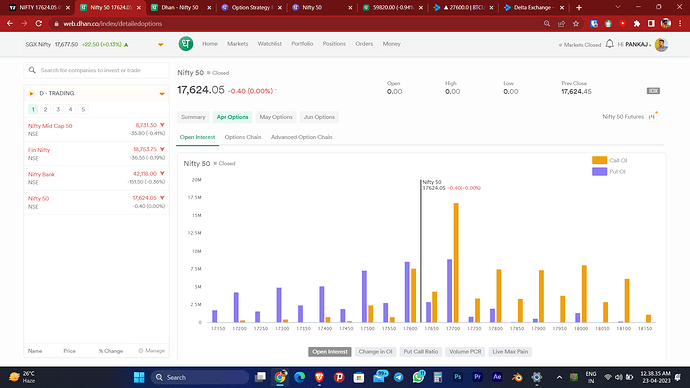Switch to watchlist page 2
Image resolution: width=690 pixels, height=388 pixels.
pos(45,109)
